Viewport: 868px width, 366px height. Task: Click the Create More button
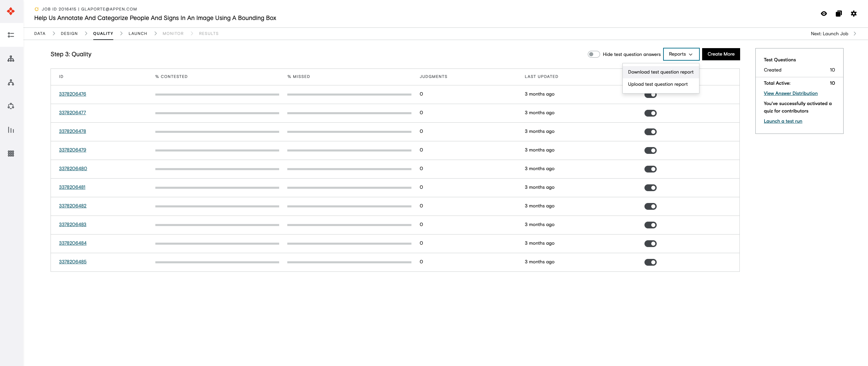[x=721, y=54]
